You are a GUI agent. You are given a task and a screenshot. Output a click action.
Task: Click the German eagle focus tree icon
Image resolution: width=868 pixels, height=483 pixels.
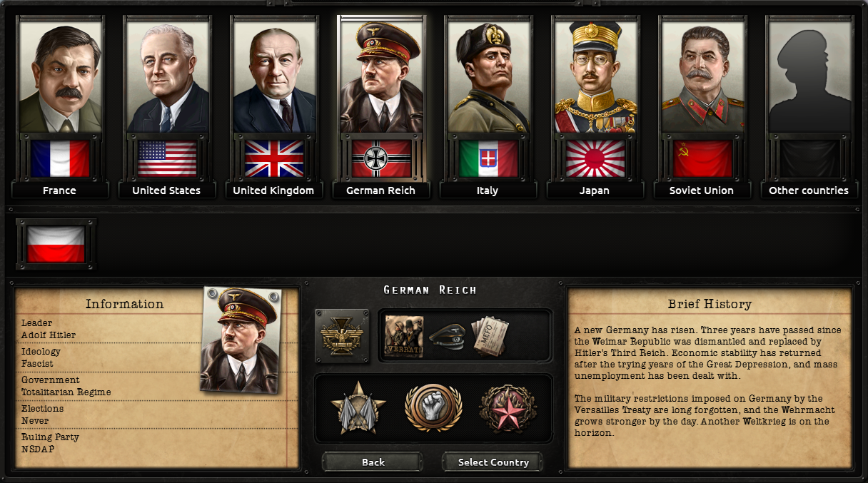(x=343, y=336)
